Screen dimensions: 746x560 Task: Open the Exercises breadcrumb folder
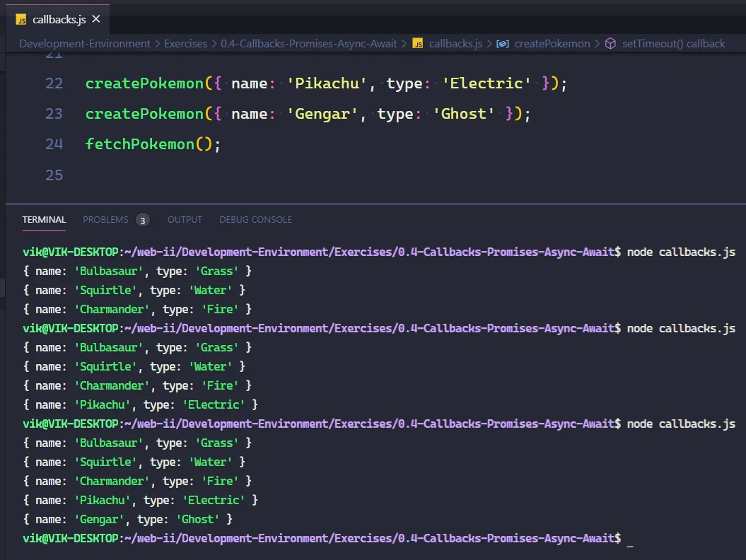(x=185, y=44)
